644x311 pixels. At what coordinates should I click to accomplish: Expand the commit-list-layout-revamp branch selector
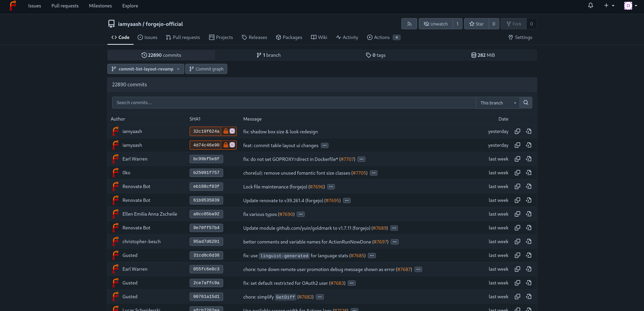point(146,69)
